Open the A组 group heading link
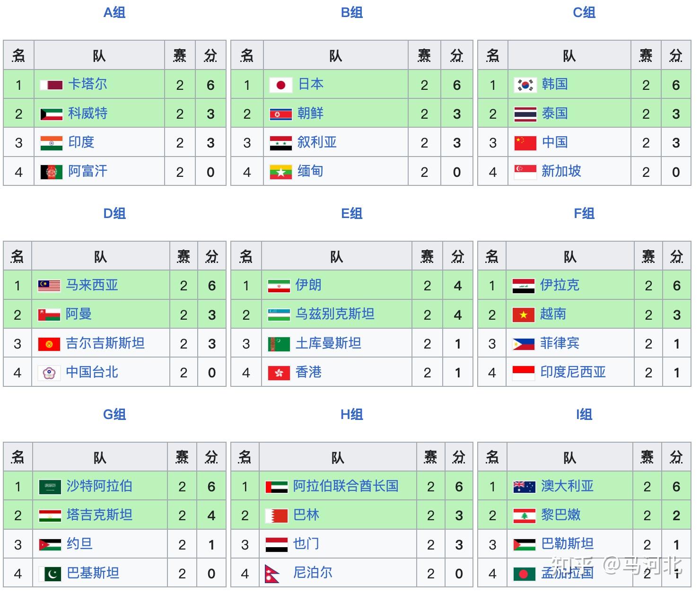 (x=114, y=12)
